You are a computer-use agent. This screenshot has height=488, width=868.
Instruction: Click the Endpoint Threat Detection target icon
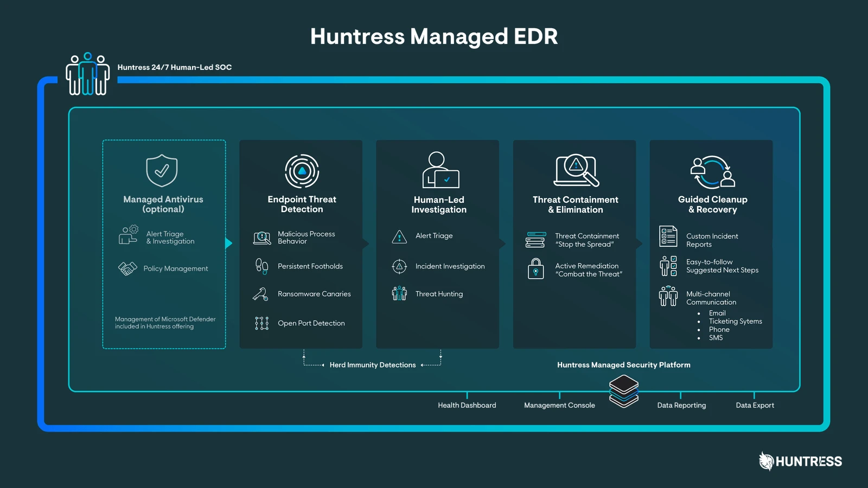point(302,171)
